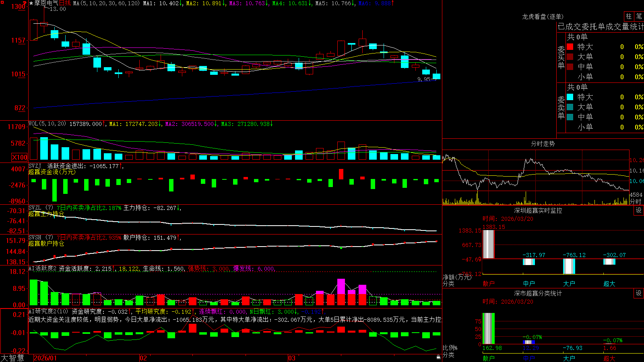Click the 03 month marker on the time axis
The height and width of the screenshot is (362, 644).
(x=292, y=358)
